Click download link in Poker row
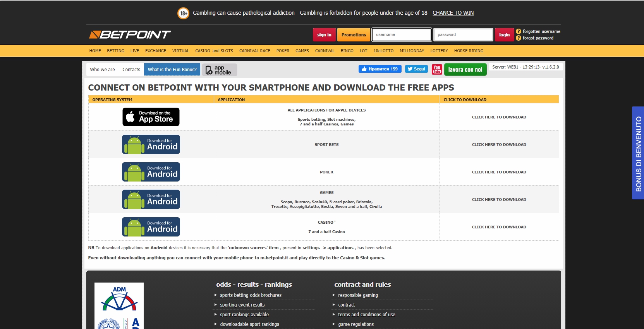This screenshot has width=644, height=329. (x=499, y=172)
